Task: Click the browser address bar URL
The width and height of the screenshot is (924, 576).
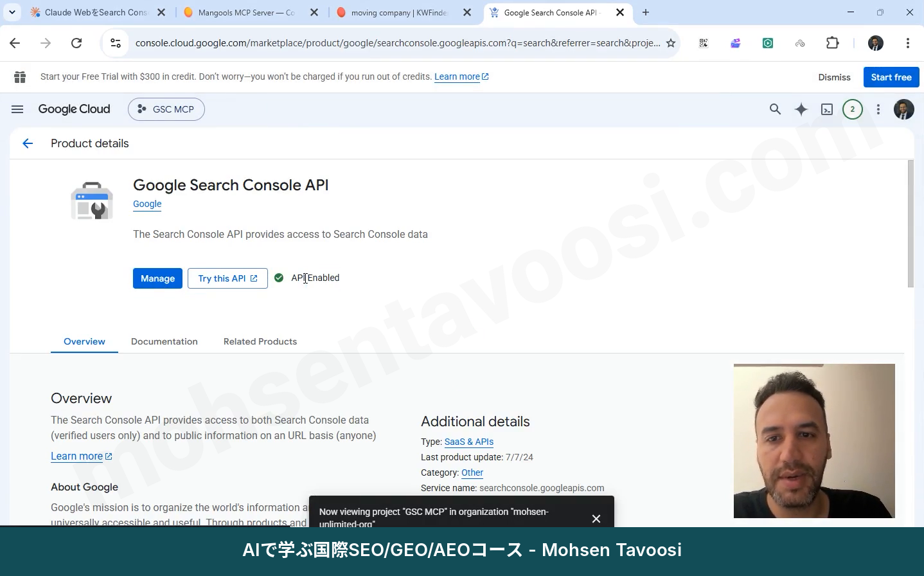Action: pos(398,43)
